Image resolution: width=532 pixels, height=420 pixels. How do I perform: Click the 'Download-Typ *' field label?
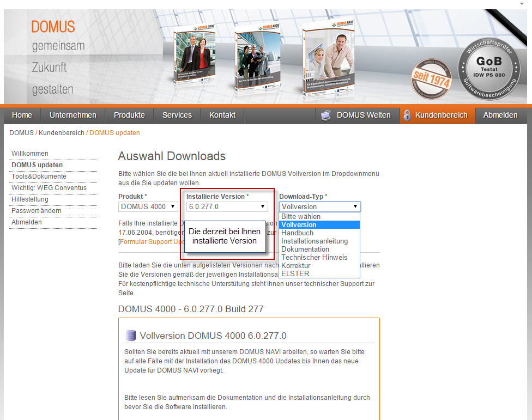[x=303, y=197]
